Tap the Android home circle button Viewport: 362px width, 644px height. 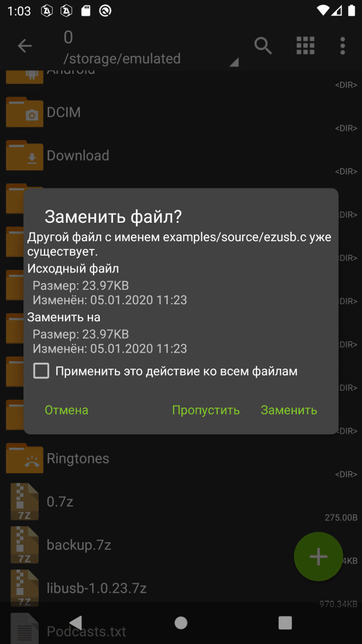pyautogui.click(x=181, y=623)
